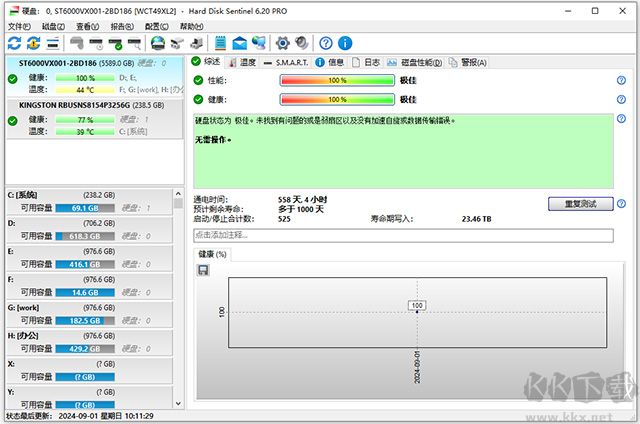Click the 点击添加注释 comment field
This screenshot has height=424, width=640.
click(x=402, y=235)
